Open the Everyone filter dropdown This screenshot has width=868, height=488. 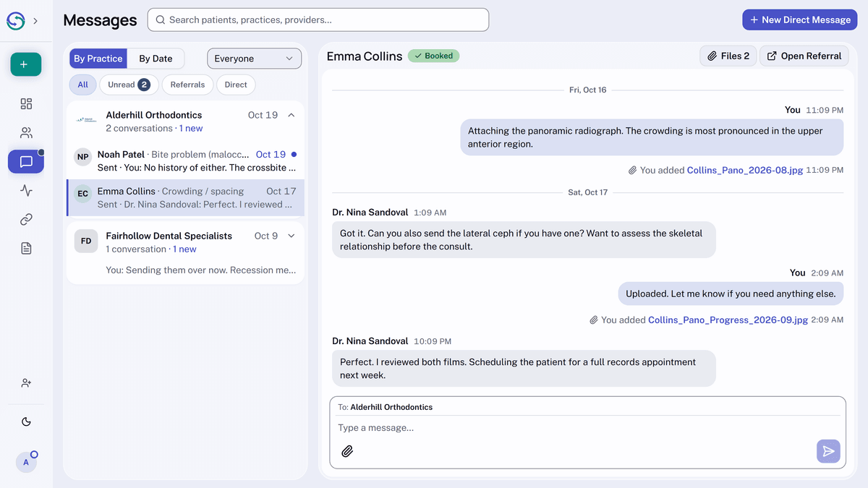(254, 59)
